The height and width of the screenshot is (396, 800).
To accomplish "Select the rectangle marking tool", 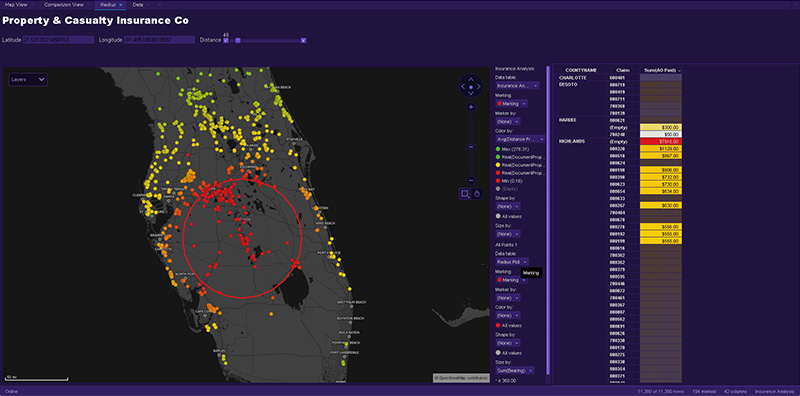I will tap(465, 193).
